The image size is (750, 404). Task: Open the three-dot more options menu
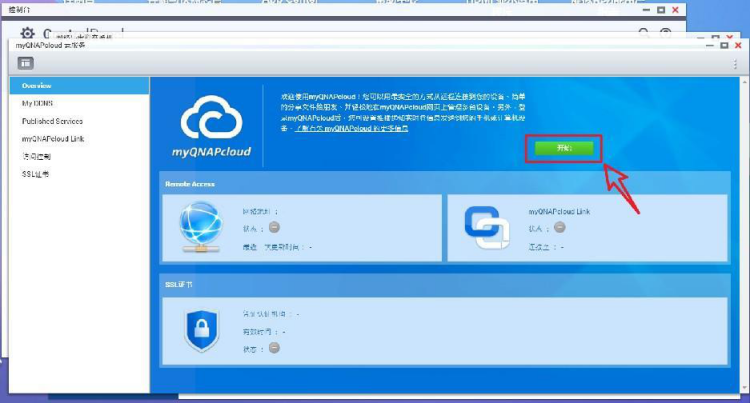735,64
